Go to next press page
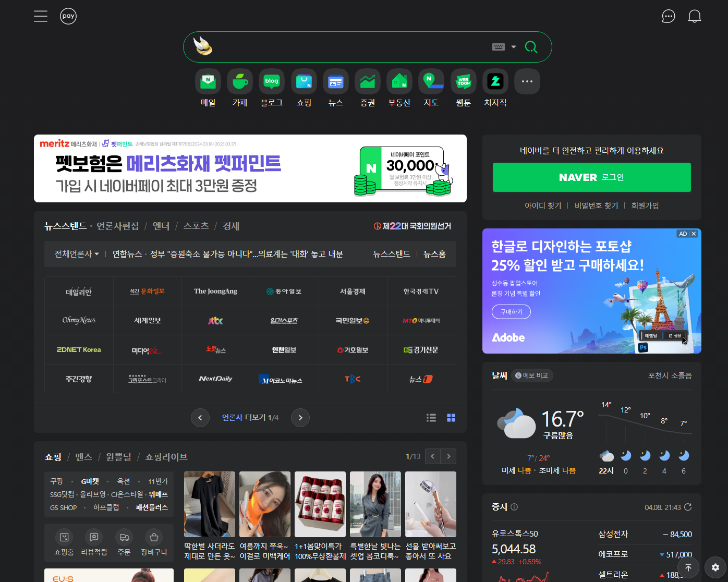 tap(300, 418)
